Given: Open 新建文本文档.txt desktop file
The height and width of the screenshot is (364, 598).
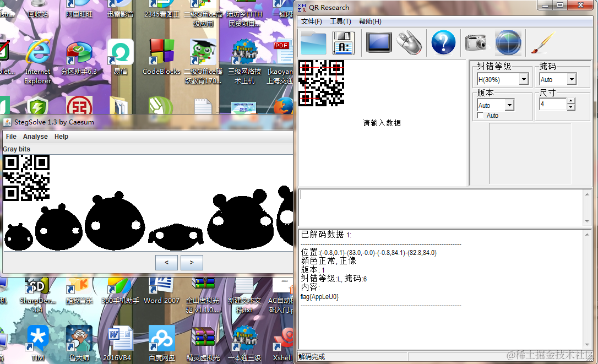Looking at the screenshot, I should (244, 296).
